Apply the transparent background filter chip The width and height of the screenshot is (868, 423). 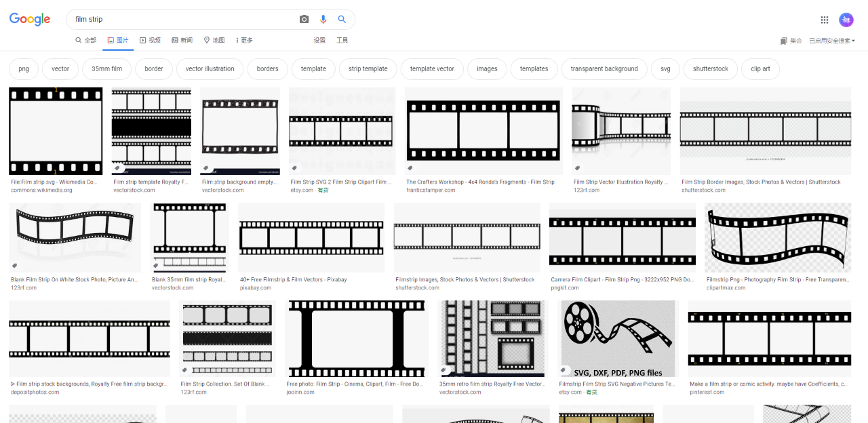coord(604,68)
